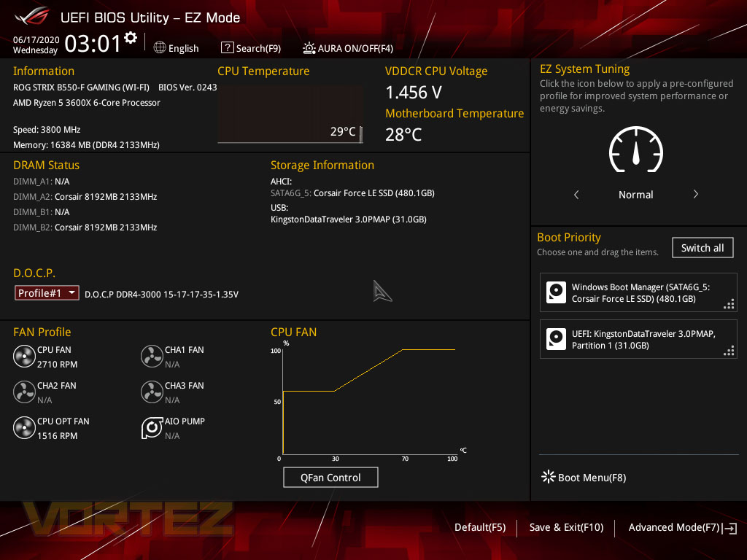Toggle AURA ON/OFF(F4) lighting
The height and width of the screenshot is (560, 747).
click(x=348, y=48)
